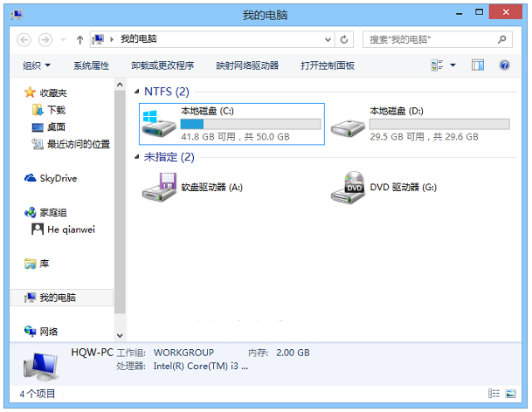Click the NTFS (2) group header

point(167,92)
